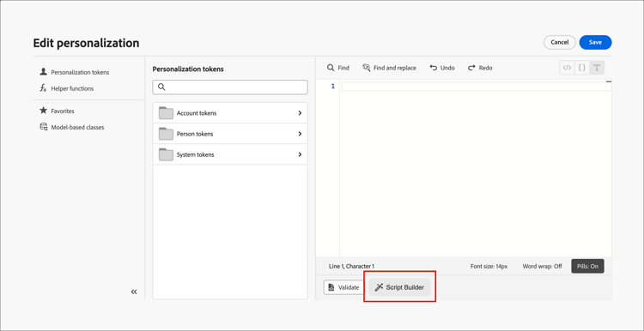Toggle Word wrap: Off

click(542, 266)
